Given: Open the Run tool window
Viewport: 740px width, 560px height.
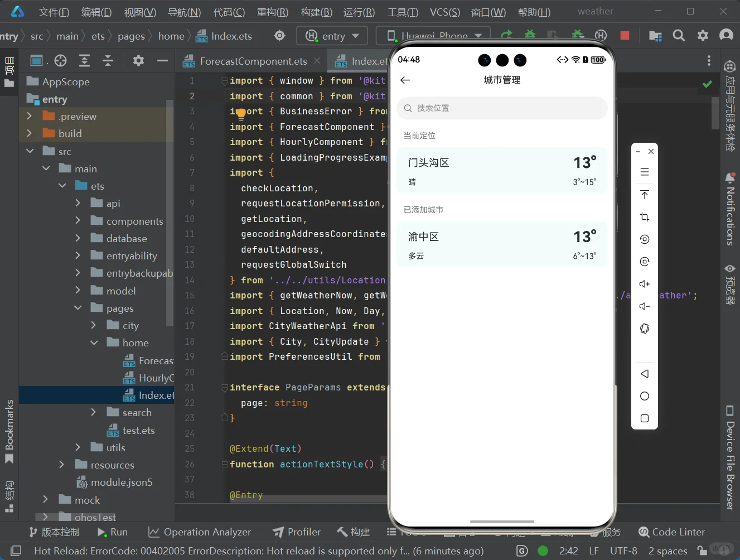Looking at the screenshot, I should coord(112,532).
